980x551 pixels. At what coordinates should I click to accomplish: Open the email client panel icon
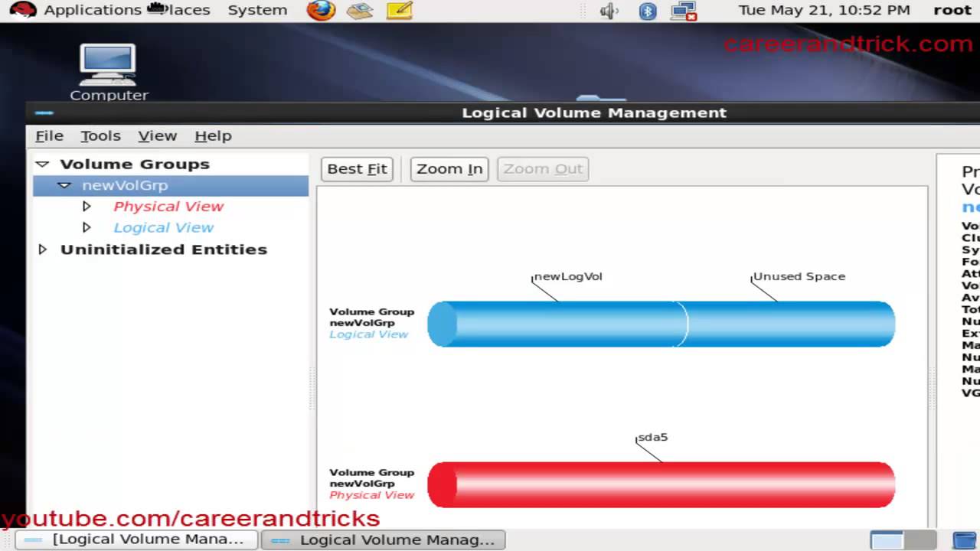click(360, 11)
